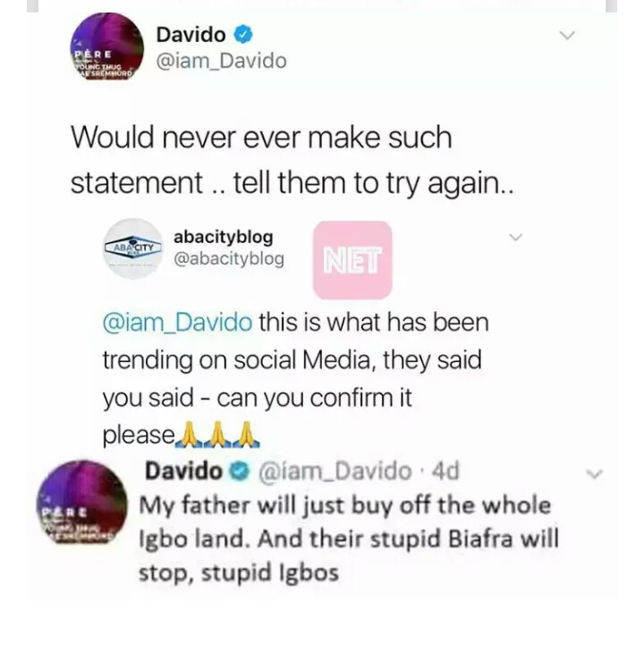Follow the blue @iam_Davido mention link
This screenshot has height=666, width=644.
click(x=178, y=323)
